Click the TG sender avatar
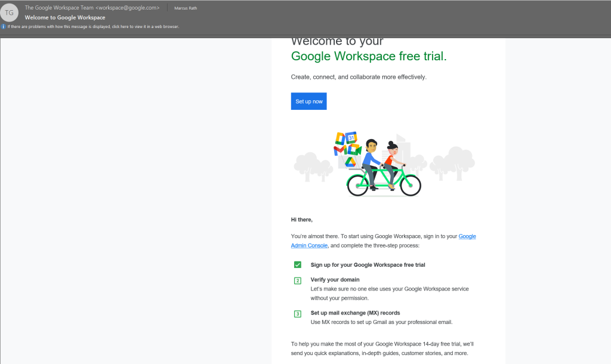The image size is (611, 364). [10, 13]
